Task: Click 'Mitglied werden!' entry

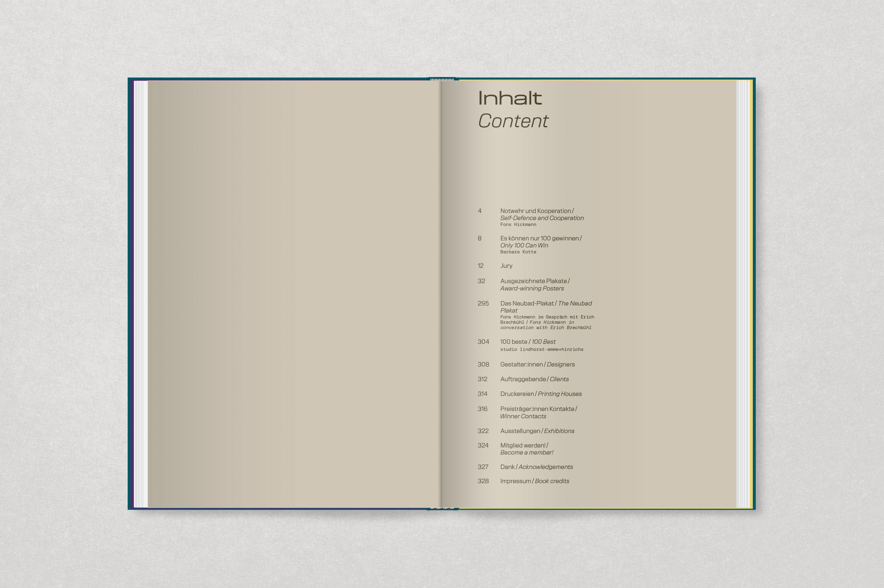Action: click(524, 445)
